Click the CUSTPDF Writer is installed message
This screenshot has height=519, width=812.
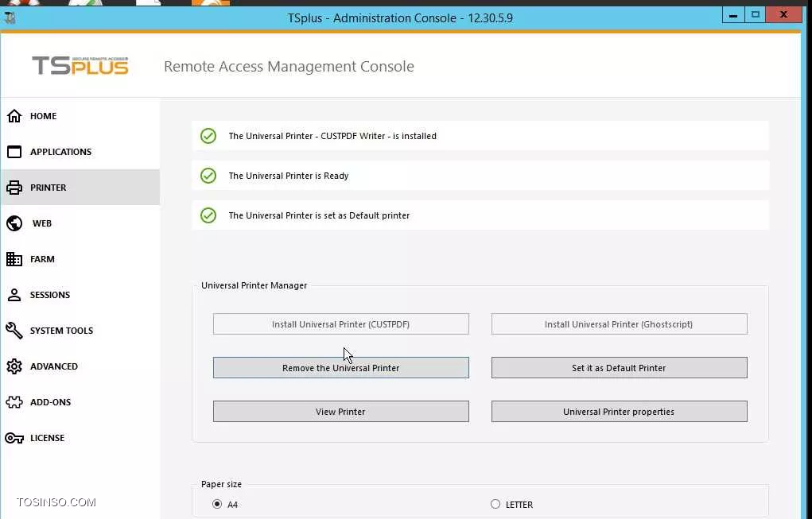point(332,136)
